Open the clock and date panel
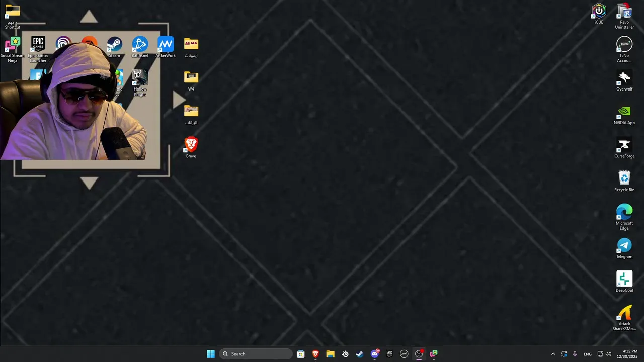 pyautogui.click(x=630, y=354)
